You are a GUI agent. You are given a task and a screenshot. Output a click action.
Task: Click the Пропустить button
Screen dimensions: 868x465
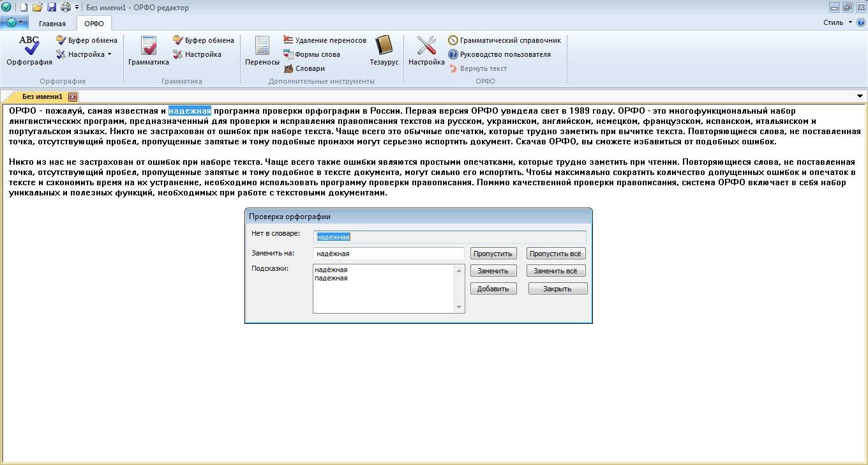pyautogui.click(x=493, y=254)
